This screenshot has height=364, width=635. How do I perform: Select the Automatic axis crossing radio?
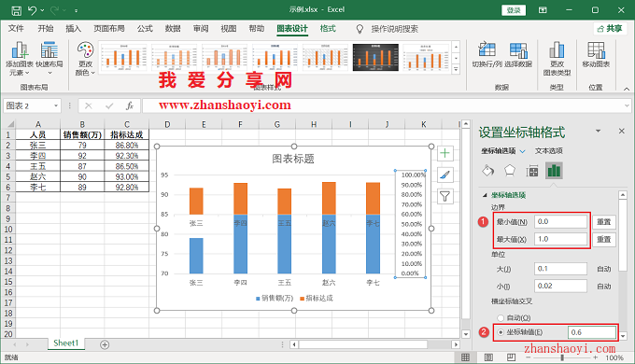(501, 318)
